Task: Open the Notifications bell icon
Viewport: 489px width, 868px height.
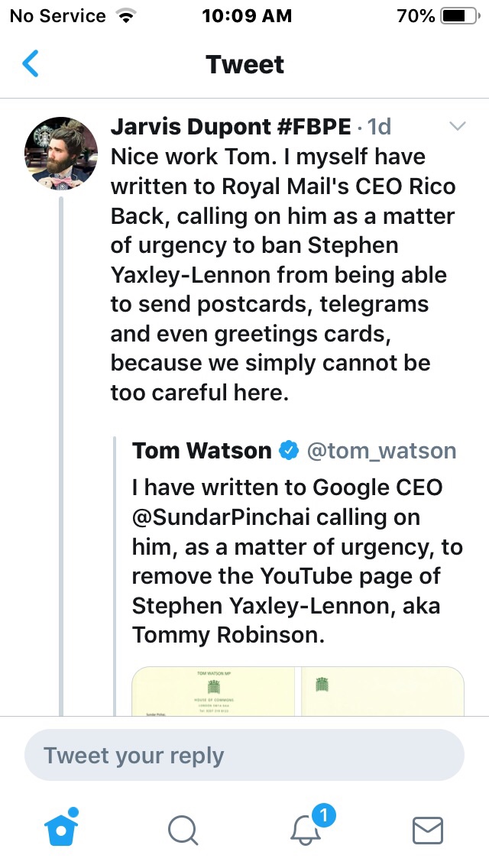Action: [306, 830]
